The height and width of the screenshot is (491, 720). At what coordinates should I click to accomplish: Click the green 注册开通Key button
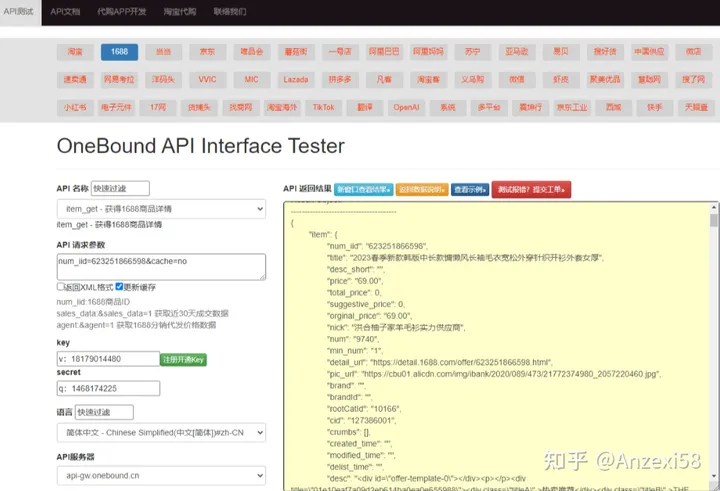click(x=183, y=359)
